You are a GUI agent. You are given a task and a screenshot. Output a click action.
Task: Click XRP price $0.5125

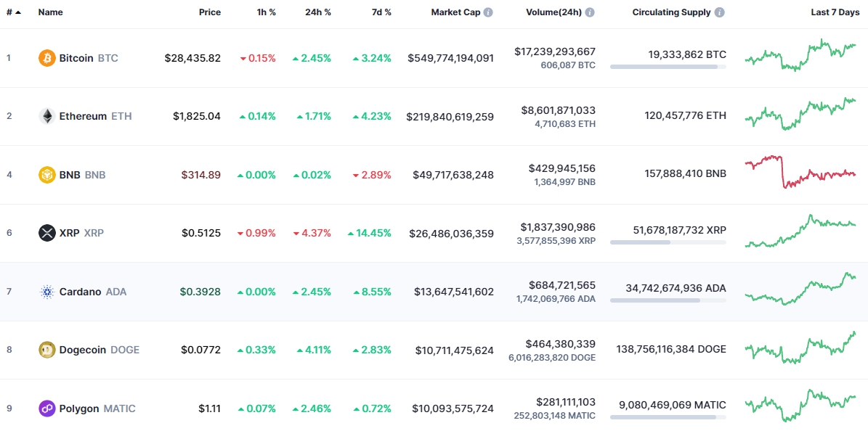click(x=201, y=233)
